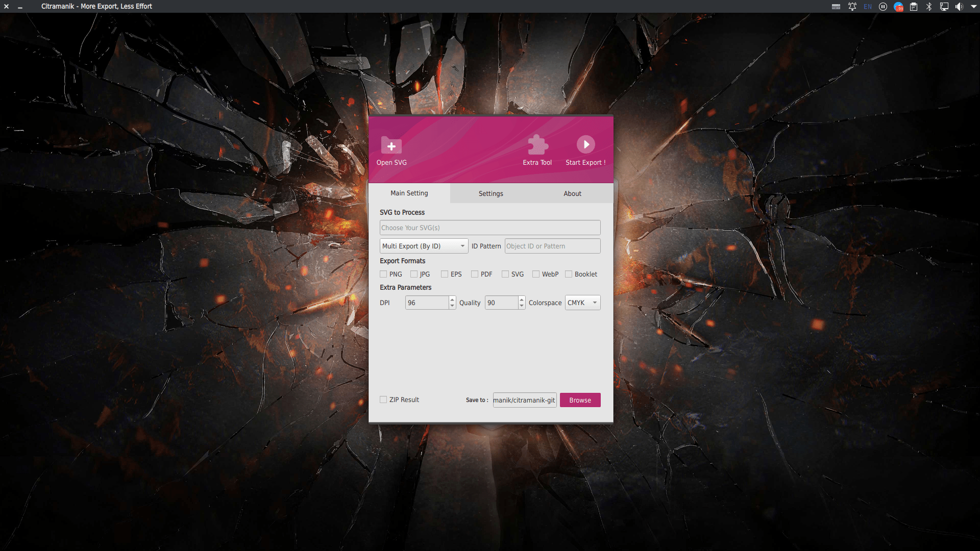This screenshot has height=551, width=980.
Task: Click the Bluetooth tray icon
Action: 929,7
